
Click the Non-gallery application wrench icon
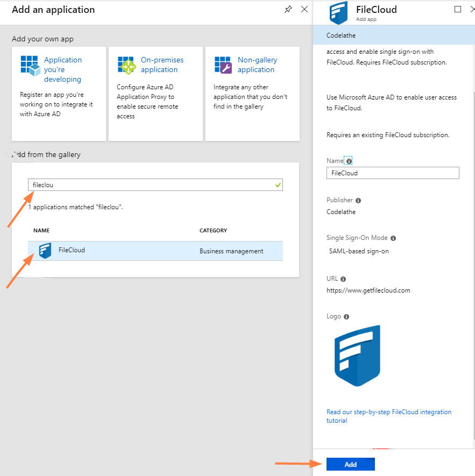click(224, 65)
